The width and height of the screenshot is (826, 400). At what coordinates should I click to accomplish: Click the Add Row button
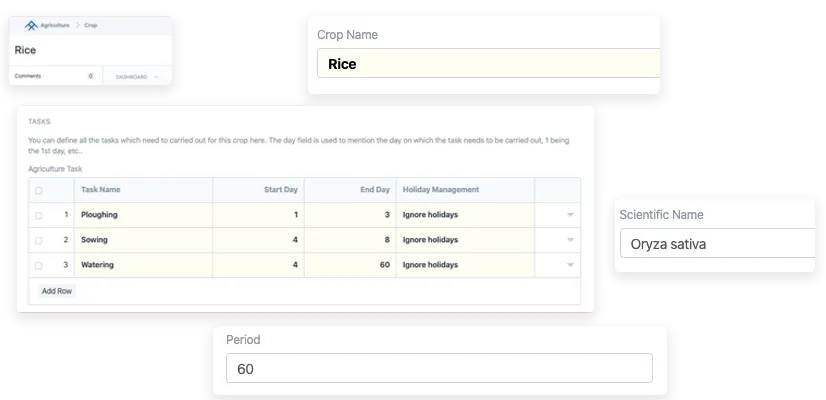[x=56, y=291]
